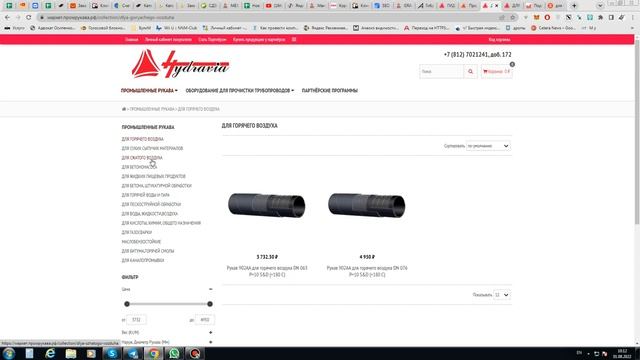Open the Extensions puzzle icon

[x=600, y=18]
